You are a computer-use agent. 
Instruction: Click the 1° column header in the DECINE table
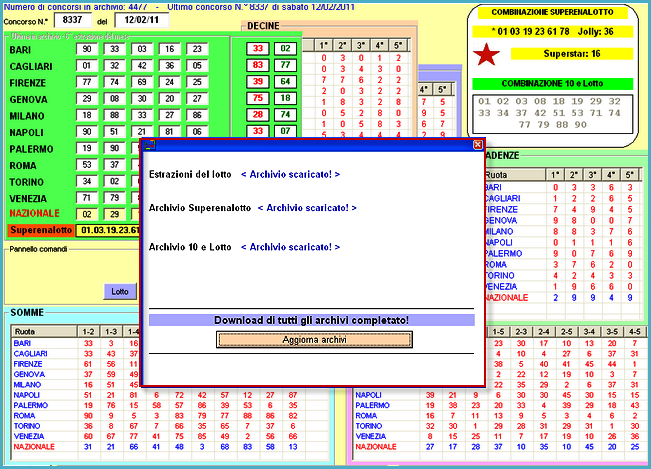point(323,45)
